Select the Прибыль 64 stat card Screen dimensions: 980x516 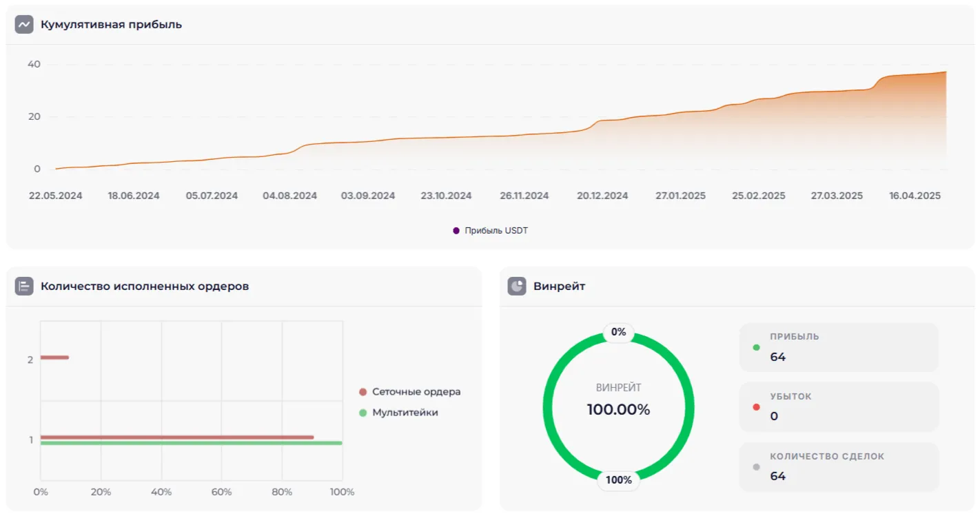pyautogui.click(x=839, y=347)
